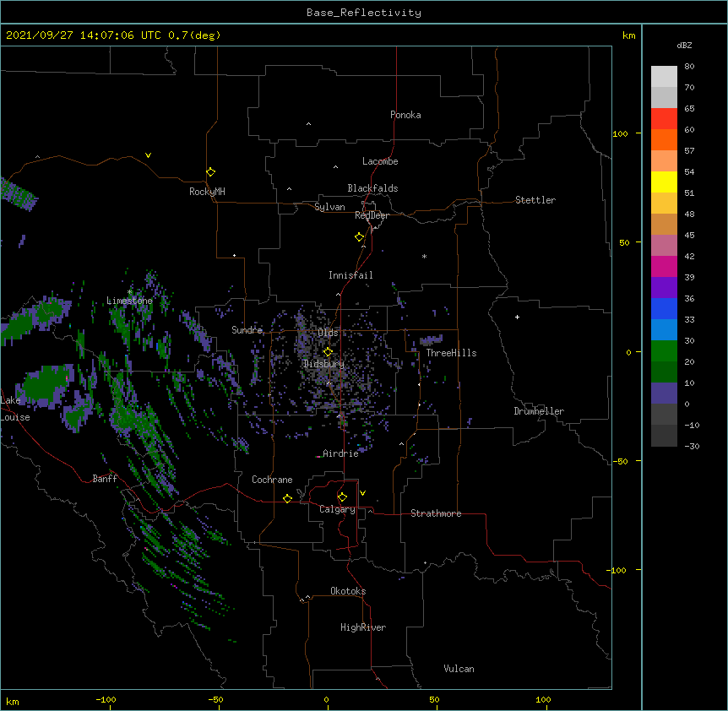Click the large green echo north of Lake Louise
Screen dimensions: 728x711
click(x=44, y=385)
